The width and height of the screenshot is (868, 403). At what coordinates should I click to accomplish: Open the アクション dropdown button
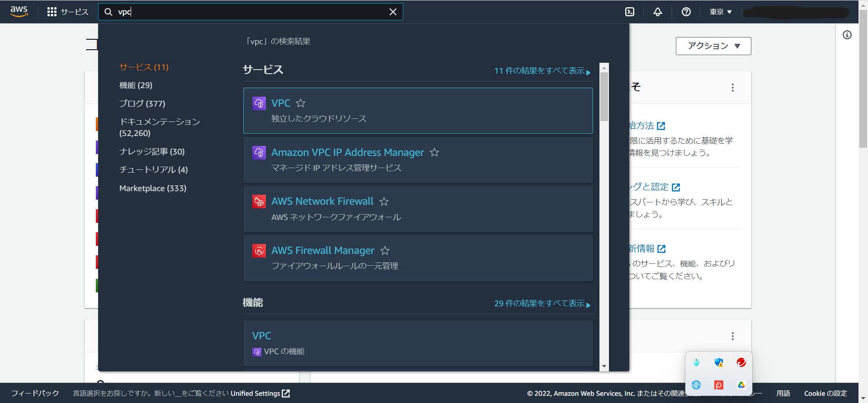click(x=713, y=46)
